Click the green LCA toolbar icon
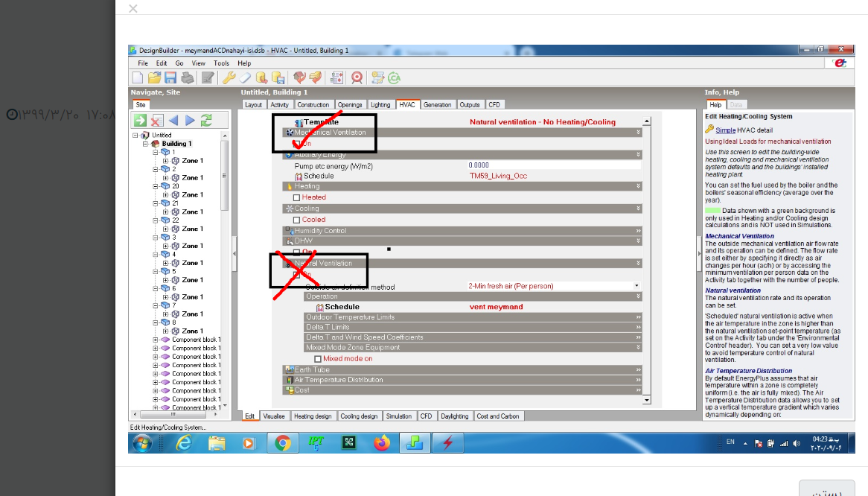This screenshot has height=496, width=868. click(x=394, y=78)
